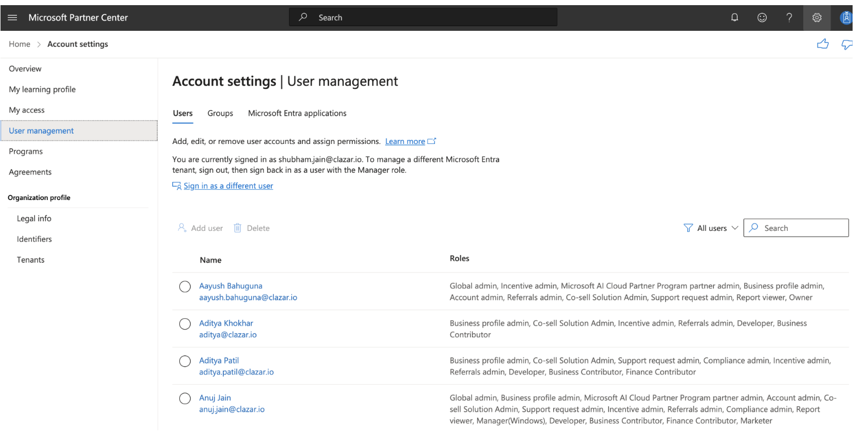868x435 pixels.
Task: Click the Add user button label
Action: pos(207,228)
